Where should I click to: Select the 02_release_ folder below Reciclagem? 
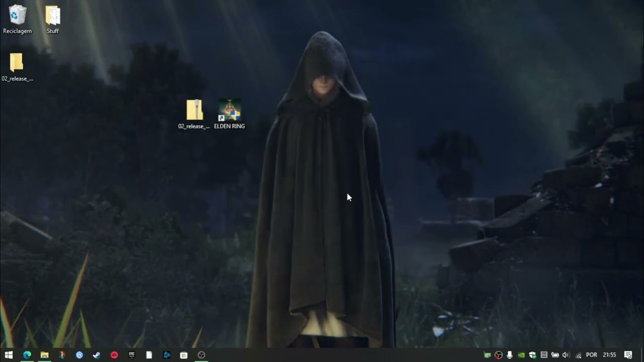click(x=17, y=67)
